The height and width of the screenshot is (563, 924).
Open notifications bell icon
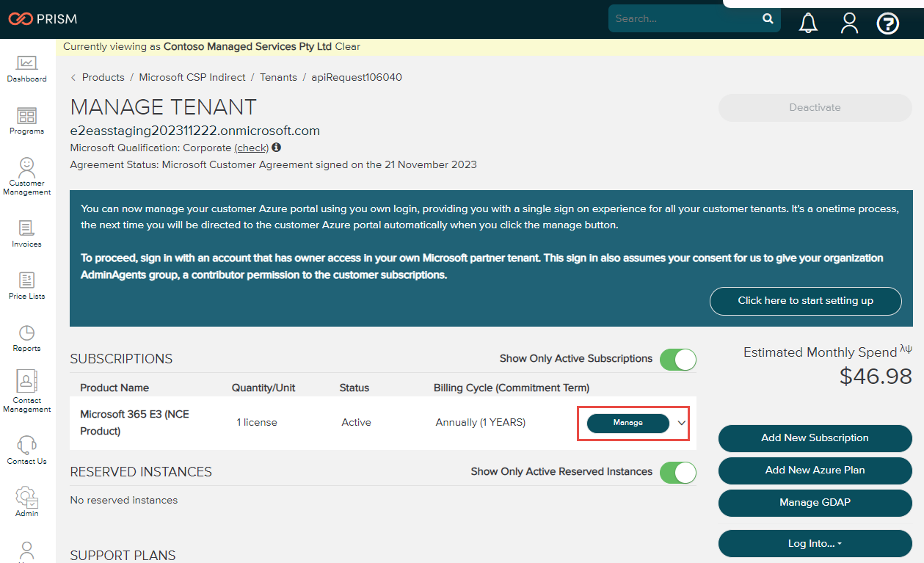point(808,23)
